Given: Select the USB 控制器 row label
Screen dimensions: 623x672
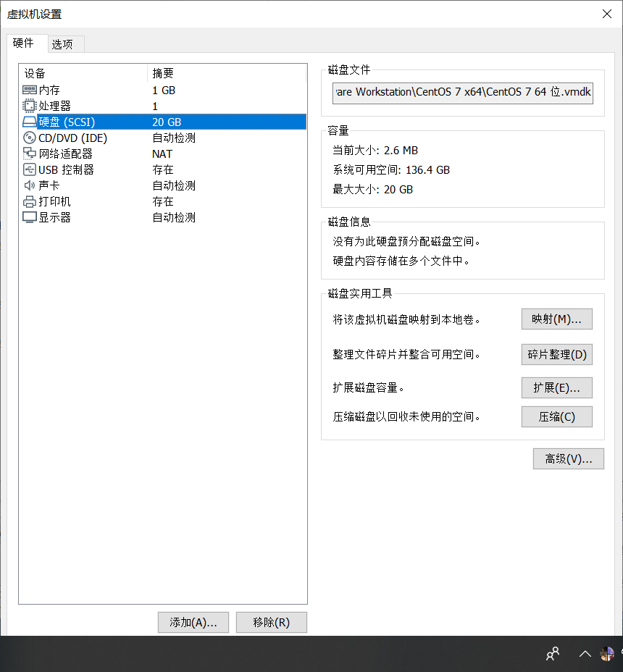Looking at the screenshot, I should (x=66, y=169).
